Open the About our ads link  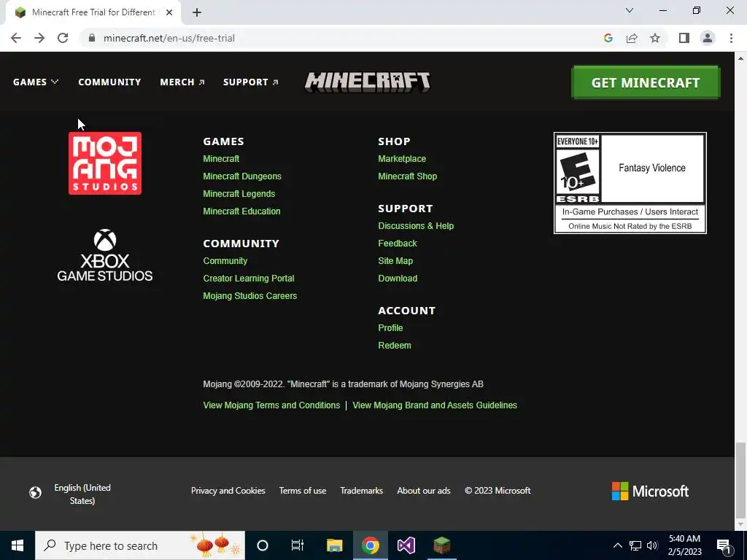(x=424, y=491)
